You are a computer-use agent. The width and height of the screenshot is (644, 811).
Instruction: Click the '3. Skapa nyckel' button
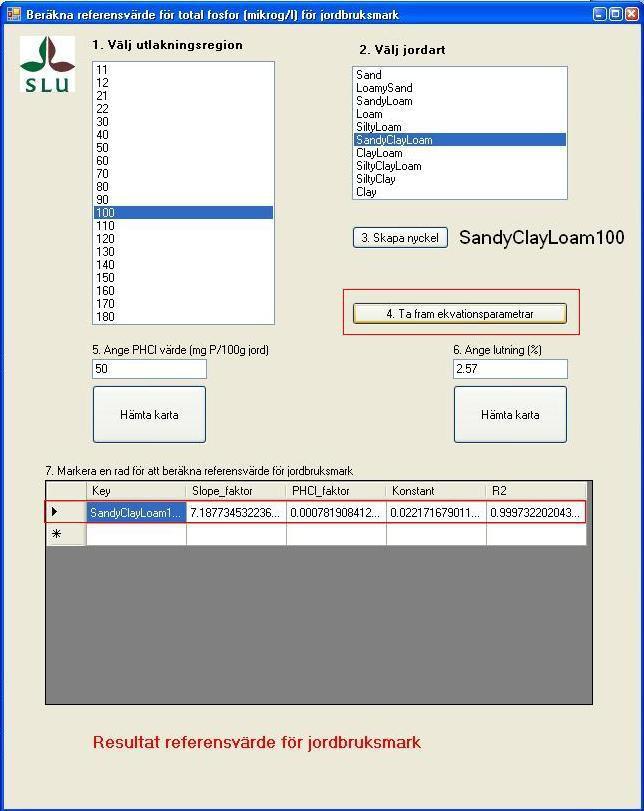[400, 238]
